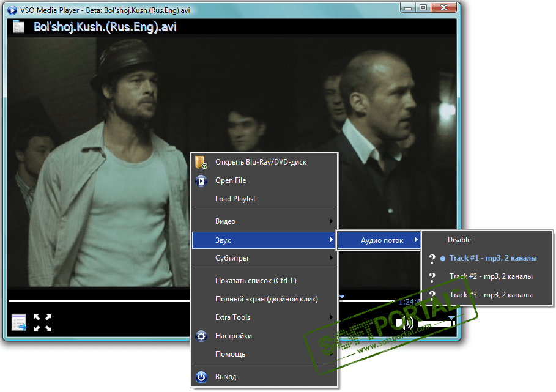Click the Bol'shoj.Kush.(Rus.Eng).avi title text
This screenshot has width=556, height=392.
(105, 27)
